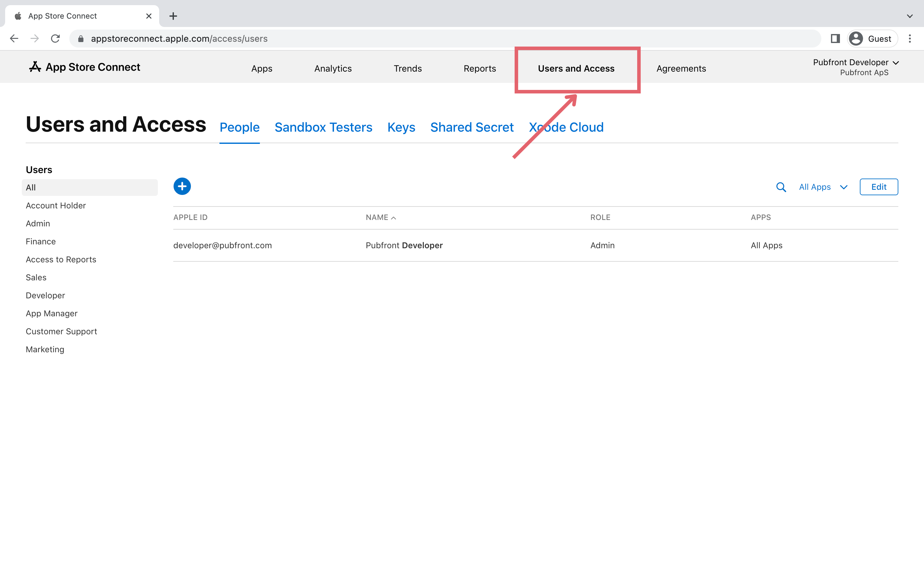Switch to the People tab
924x578 pixels.
[x=239, y=127]
